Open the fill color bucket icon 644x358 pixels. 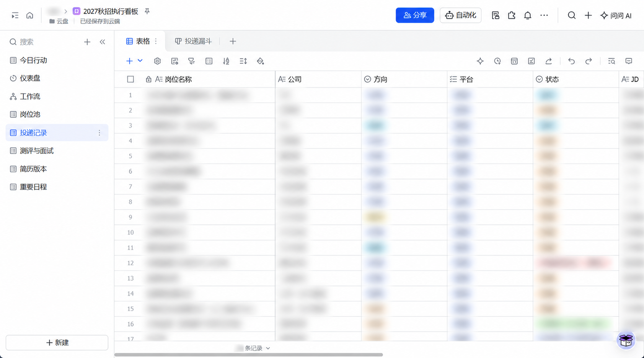click(x=261, y=61)
